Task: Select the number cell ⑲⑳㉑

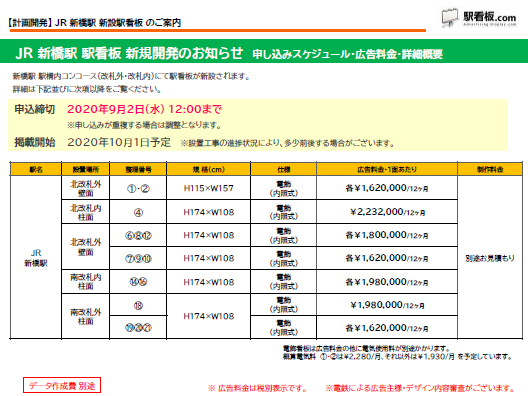Action: point(138,327)
